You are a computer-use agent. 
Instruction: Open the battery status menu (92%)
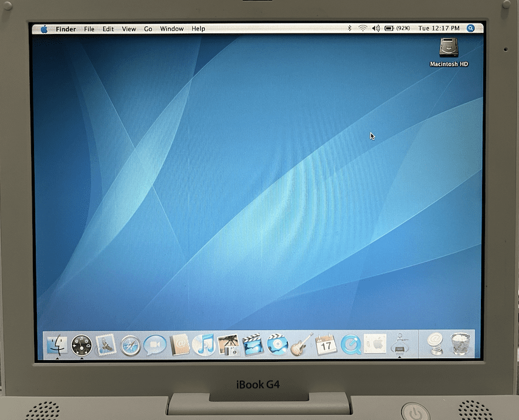click(397, 28)
